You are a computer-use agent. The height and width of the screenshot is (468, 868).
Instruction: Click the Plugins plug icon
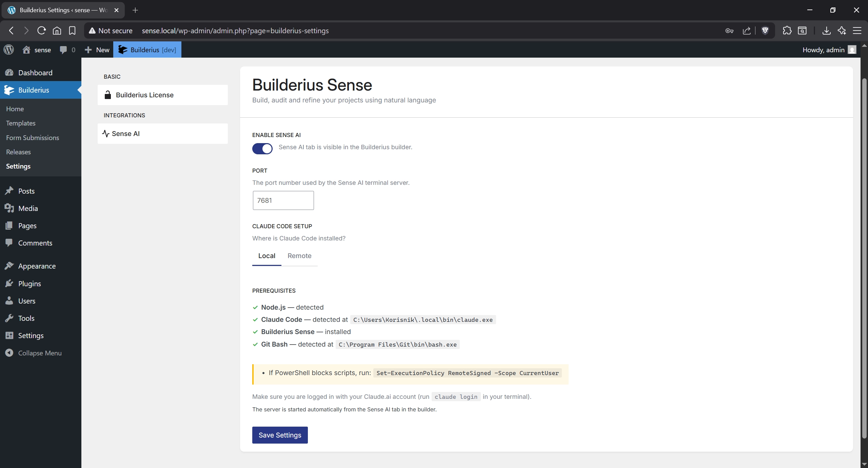(x=9, y=284)
